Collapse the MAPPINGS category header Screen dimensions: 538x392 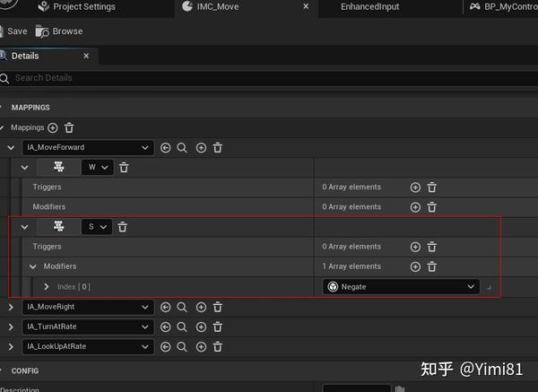[2, 108]
